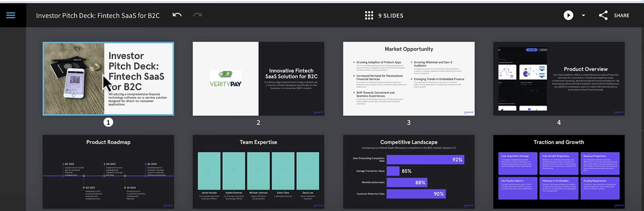Click Revenue Projections card

(600, 163)
